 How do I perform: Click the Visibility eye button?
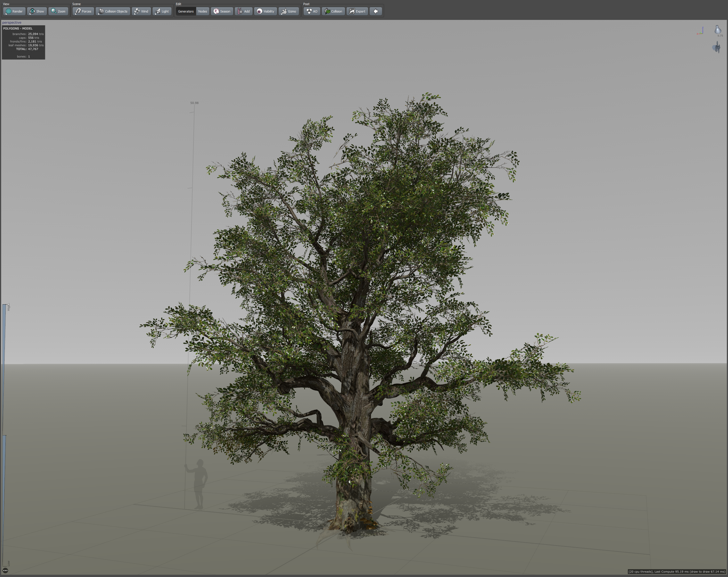tap(265, 11)
